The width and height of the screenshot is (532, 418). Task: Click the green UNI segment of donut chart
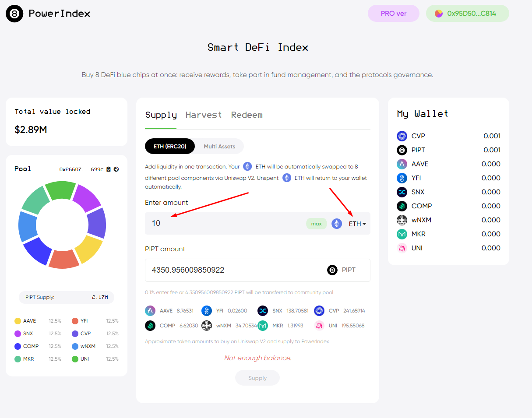click(60, 190)
